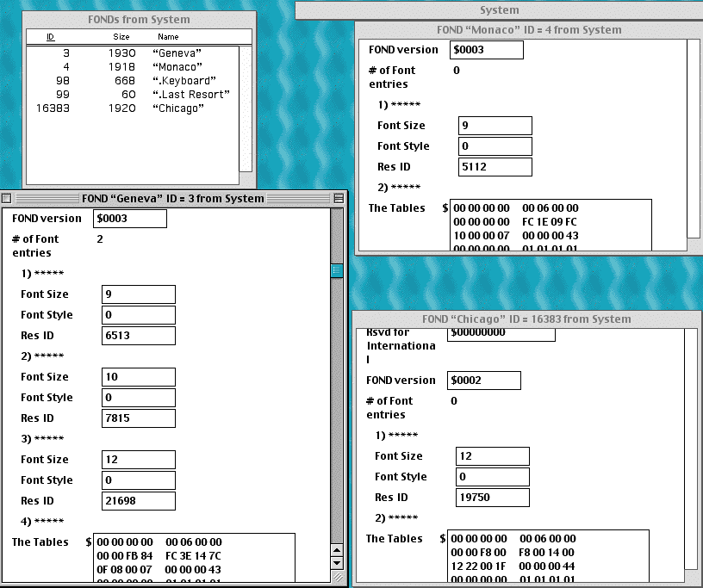Click the Tables hex field in the Monaco window
Screen dimensions: 703x588
(551, 225)
